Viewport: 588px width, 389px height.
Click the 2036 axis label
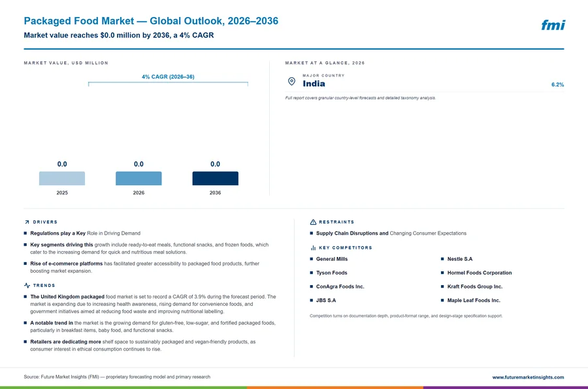pyautogui.click(x=215, y=193)
